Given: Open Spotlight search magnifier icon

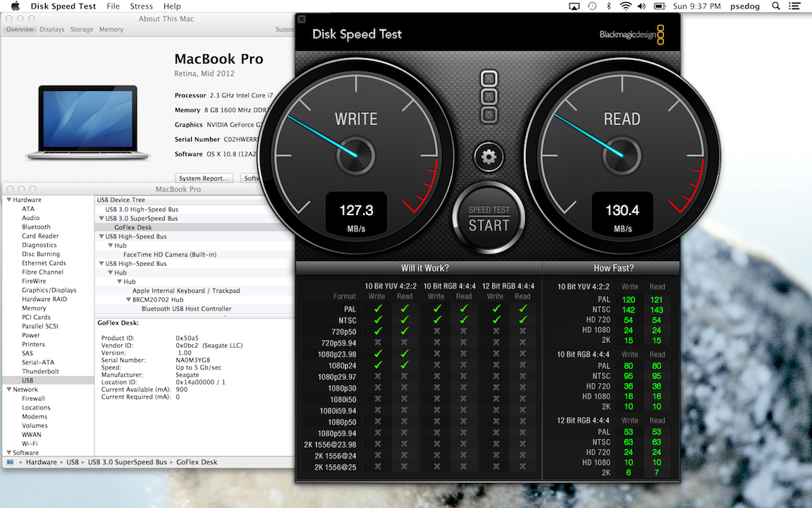Looking at the screenshot, I should point(776,6).
